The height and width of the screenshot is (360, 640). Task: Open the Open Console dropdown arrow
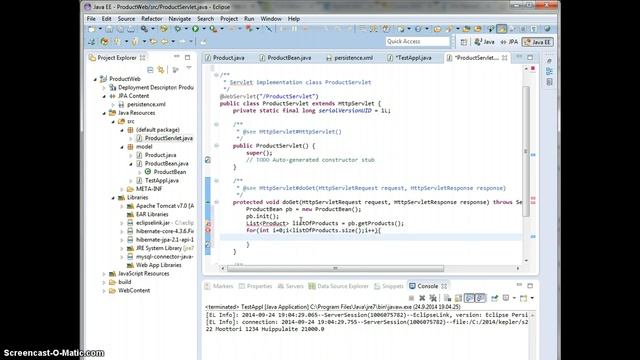pos(532,298)
